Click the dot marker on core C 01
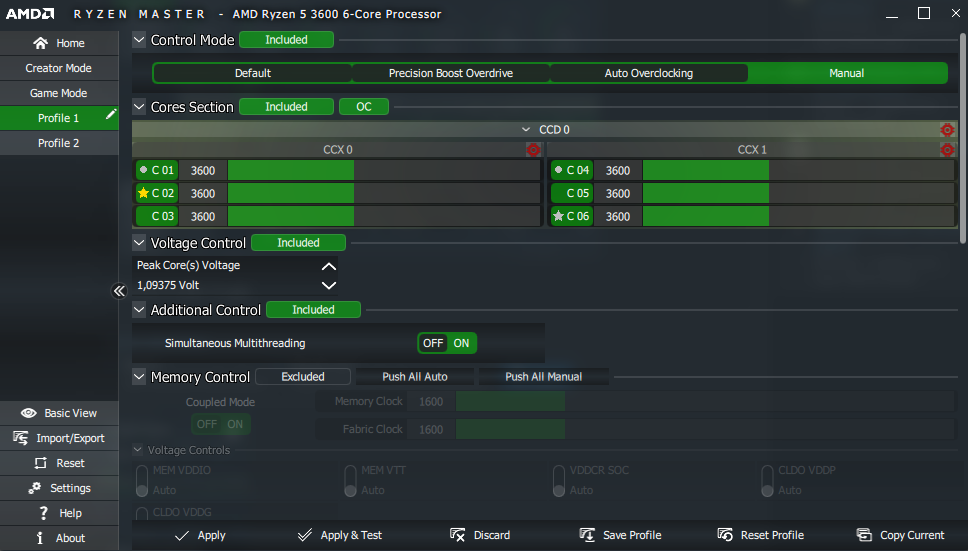The height and width of the screenshot is (551, 968). pyautogui.click(x=143, y=170)
